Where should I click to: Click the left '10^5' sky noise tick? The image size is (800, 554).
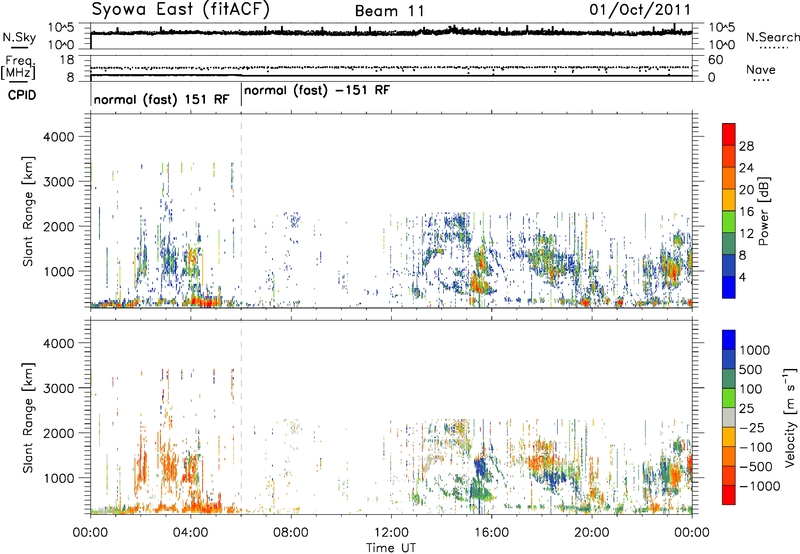pyautogui.click(x=61, y=28)
